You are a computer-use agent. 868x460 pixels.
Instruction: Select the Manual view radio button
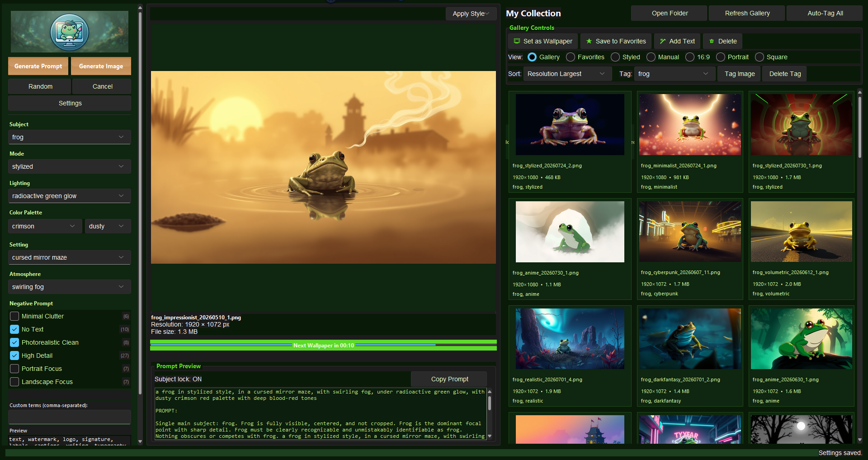pyautogui.click(x=651, y=57)
